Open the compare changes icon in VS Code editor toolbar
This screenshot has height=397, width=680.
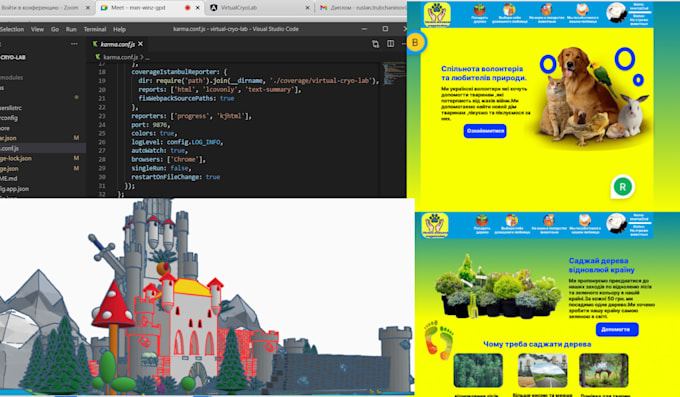tap(376, 44)
